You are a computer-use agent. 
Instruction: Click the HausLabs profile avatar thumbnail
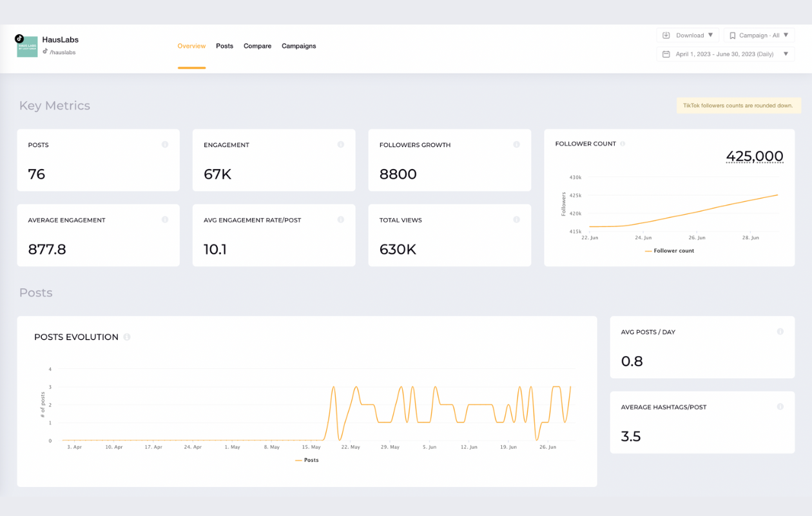click(28, 46)
